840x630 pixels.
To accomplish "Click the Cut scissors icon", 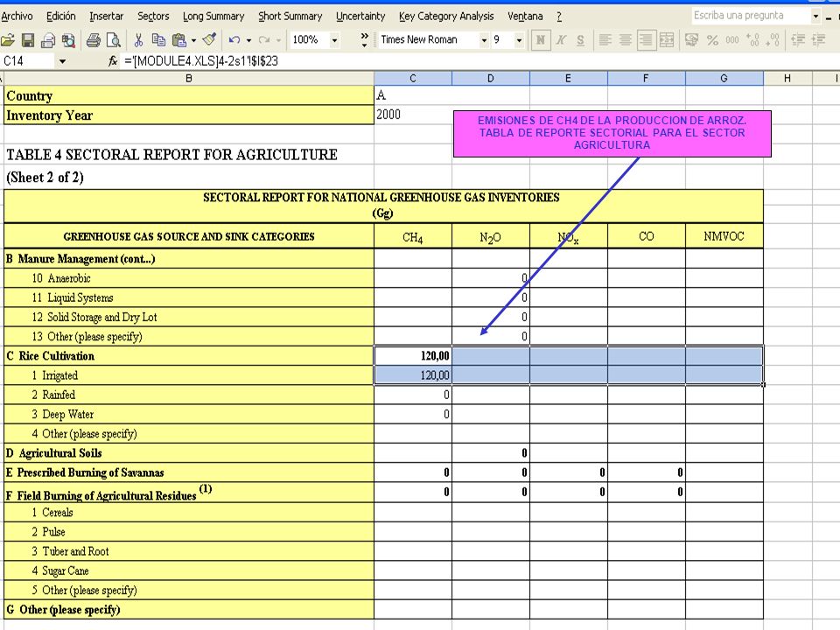I will pos(138,39).
